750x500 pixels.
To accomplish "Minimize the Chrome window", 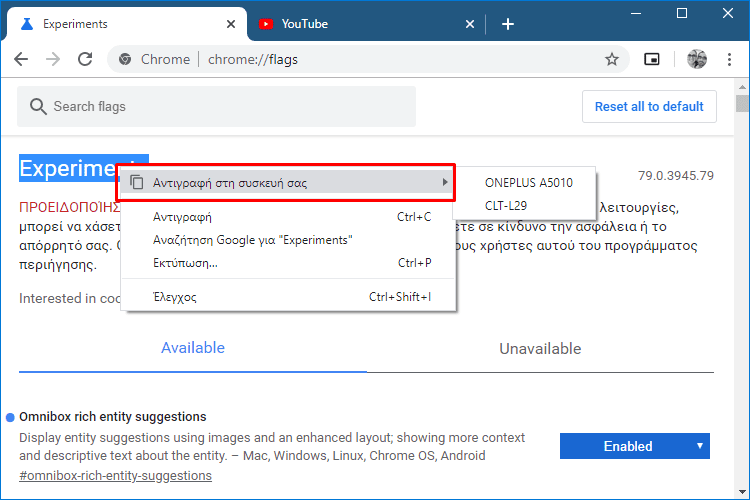I will tap(636, 13).
